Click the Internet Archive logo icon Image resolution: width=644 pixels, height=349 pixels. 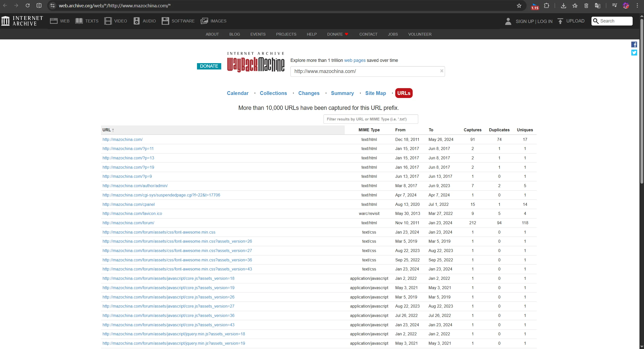pyautogui.click(x=6, y=21)
